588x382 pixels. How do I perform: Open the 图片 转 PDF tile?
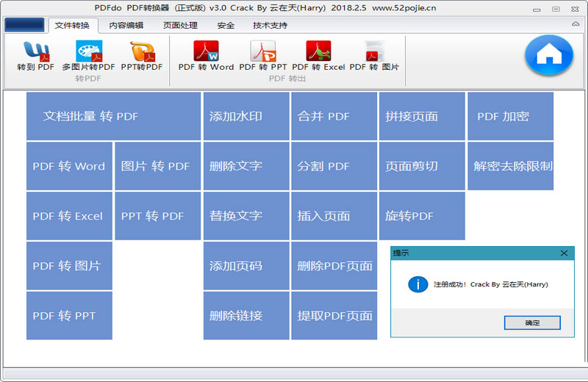(158, 166)
